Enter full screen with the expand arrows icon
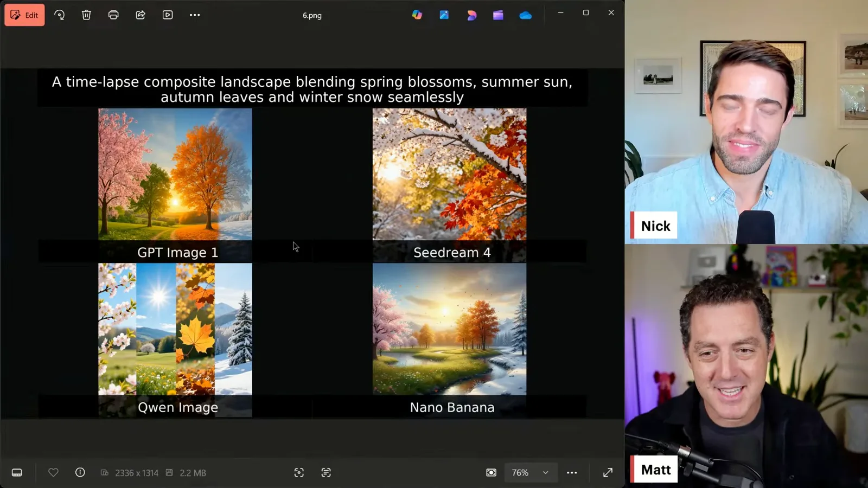Screen dimensions: 868x488 click(608, 473)
